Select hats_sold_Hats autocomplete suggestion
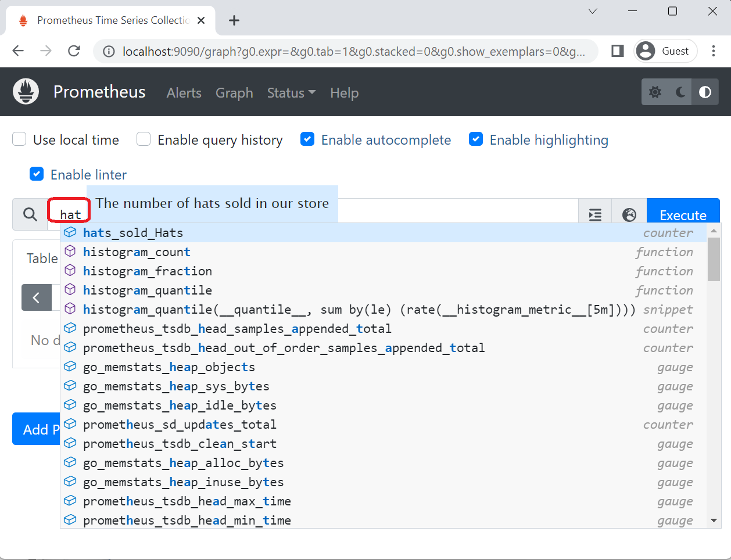Image resolution: width=731 pixels, height=560 pixels. pos(384,232)
